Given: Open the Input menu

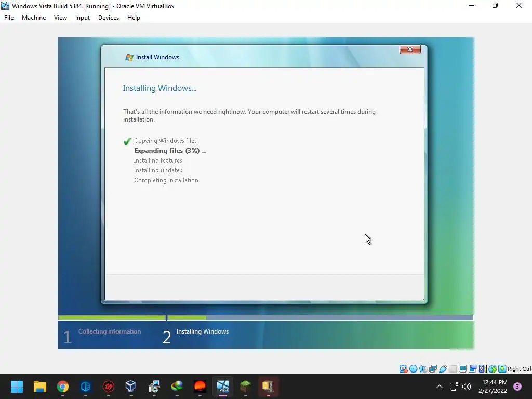Looking at the screenshot, I should coord(83,18).
